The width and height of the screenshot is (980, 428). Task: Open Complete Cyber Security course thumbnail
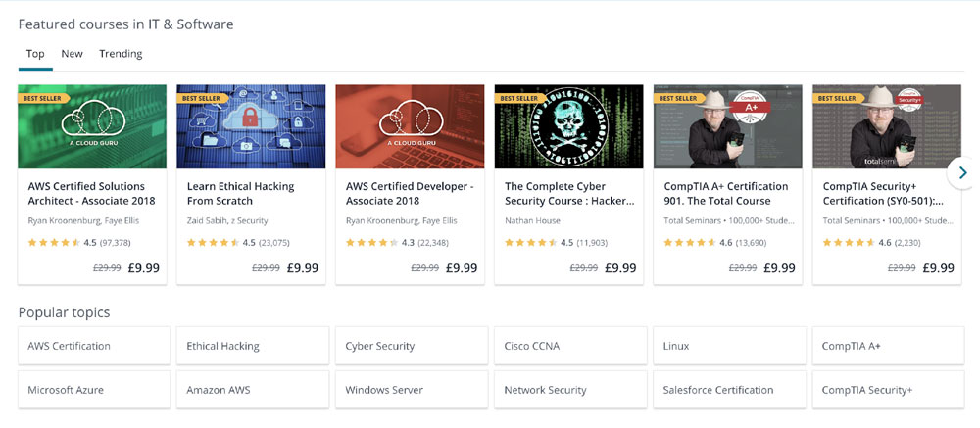tap(568, 127)
